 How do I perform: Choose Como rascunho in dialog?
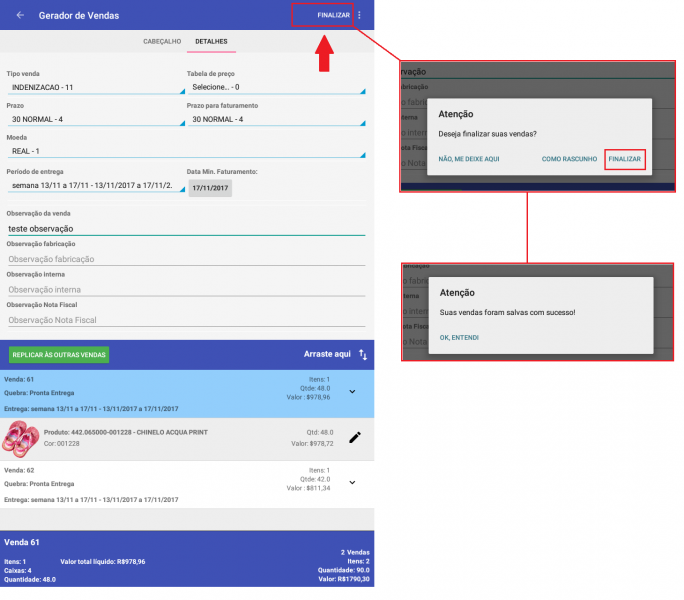[569, 159]
